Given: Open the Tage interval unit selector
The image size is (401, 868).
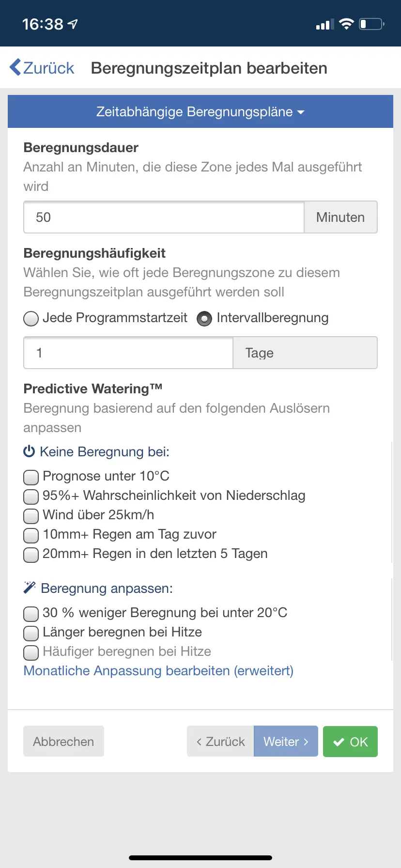Looking at the screenshot, I should (305, 353).
